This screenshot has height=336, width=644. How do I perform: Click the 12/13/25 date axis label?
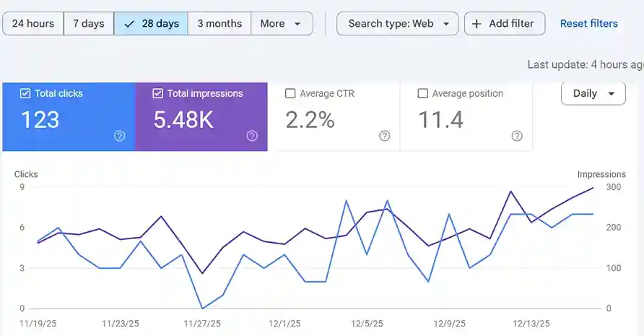(x=531, y=324)
